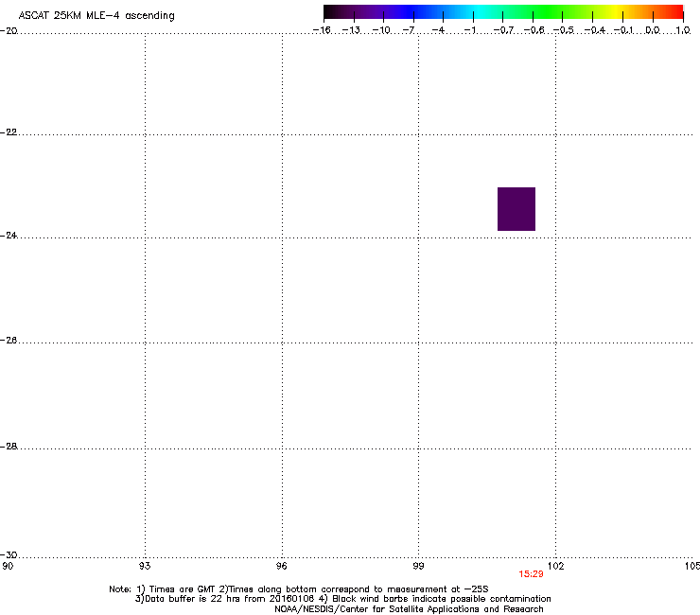
Task: Click the color scale value 1.0
Action: (683, 30)
